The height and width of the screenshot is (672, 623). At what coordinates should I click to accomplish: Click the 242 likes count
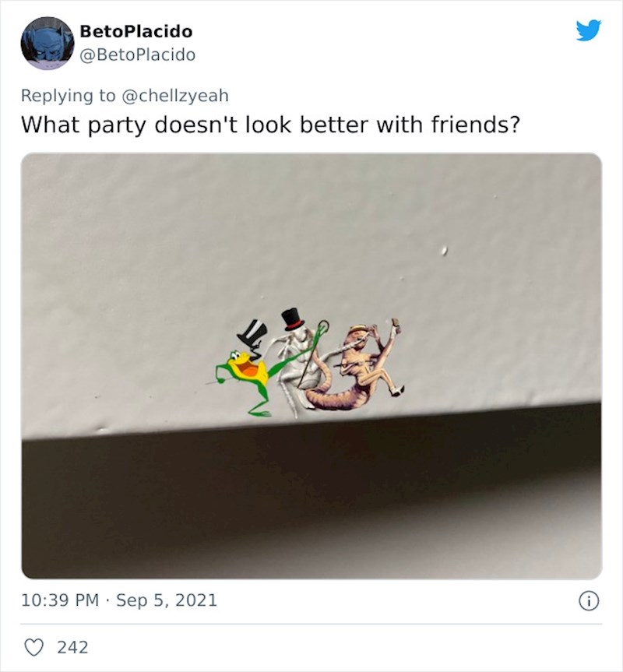[72, 646]
